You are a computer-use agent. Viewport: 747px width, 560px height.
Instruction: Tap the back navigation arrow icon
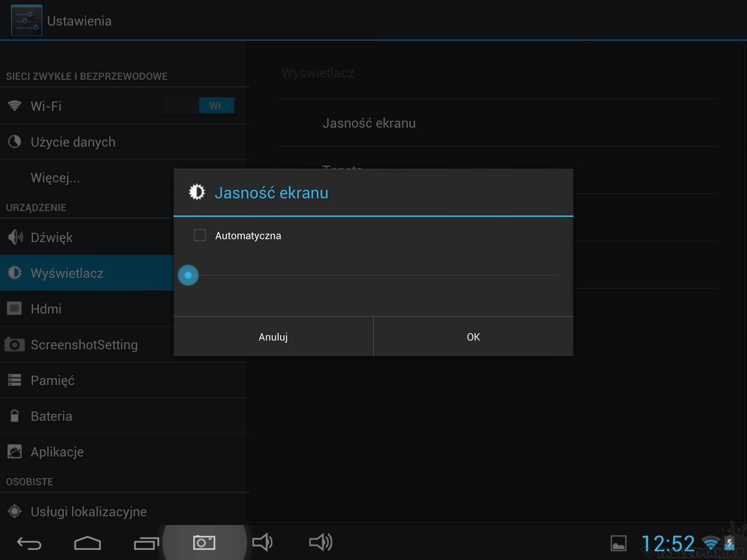coord(29,543)
